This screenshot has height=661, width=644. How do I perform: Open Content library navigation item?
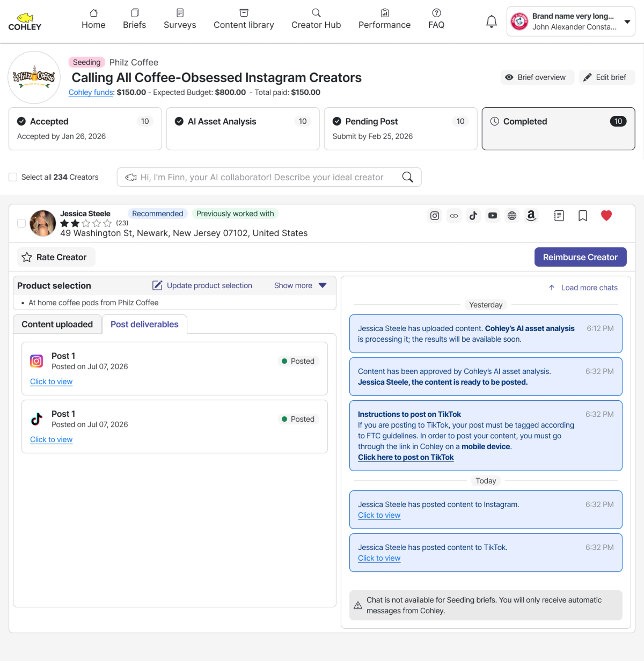(x=244, y=19)
